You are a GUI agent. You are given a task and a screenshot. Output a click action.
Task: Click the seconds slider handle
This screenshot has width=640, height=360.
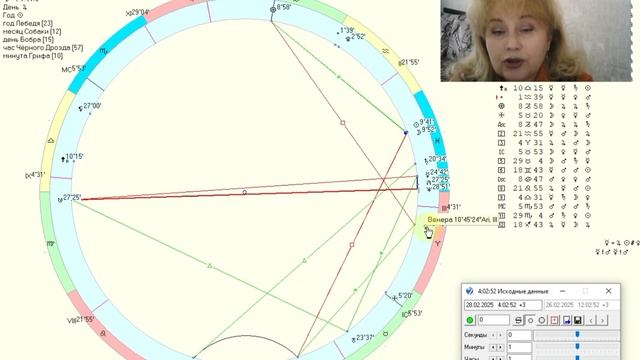click(x=577, y=335)
